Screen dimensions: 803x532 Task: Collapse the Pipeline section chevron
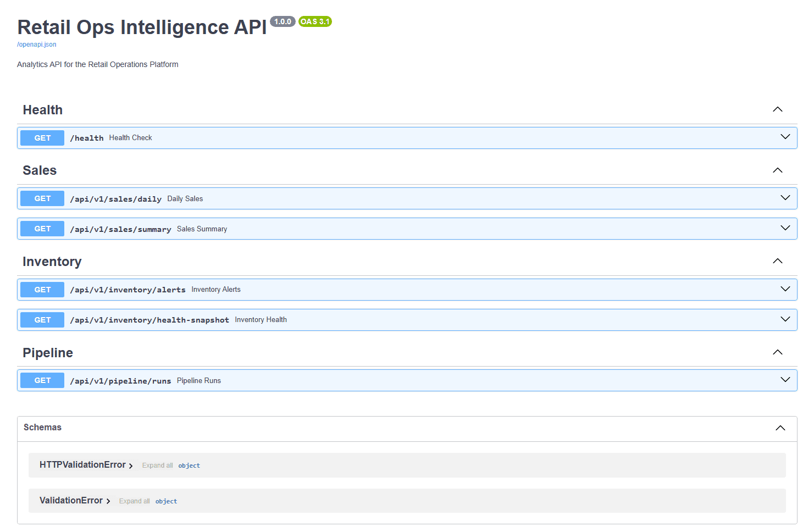(x=777, y=352)
